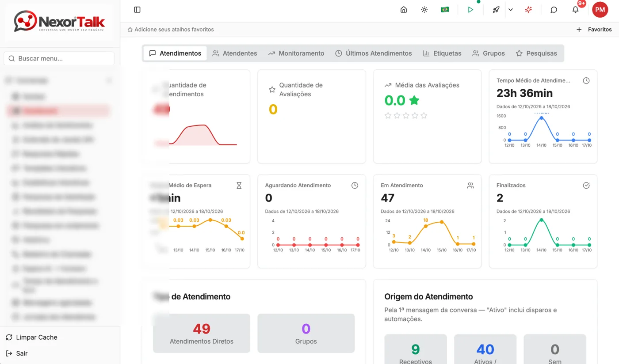Click the 'Origem do Atendimento' heading
619x364 pixels.
click(428, 297)
